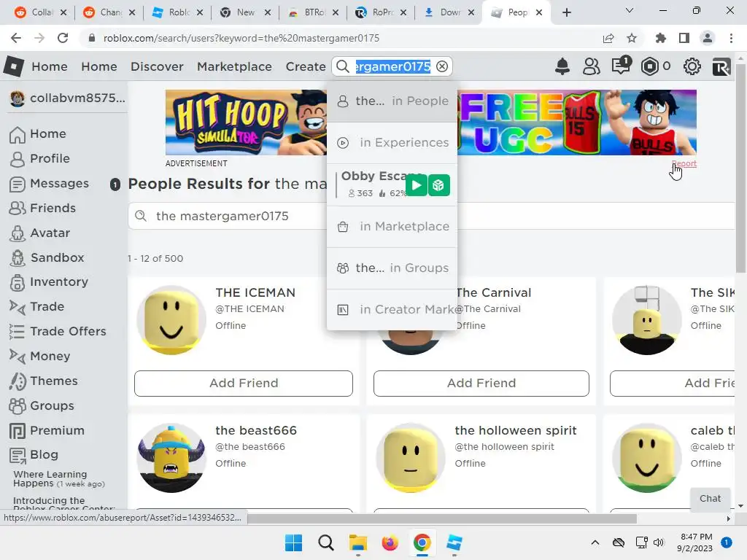Image resolution: width=747 pixels, height=560 pixels.
Task: Switch to the RoPro tab
Action: coord(381,12)
